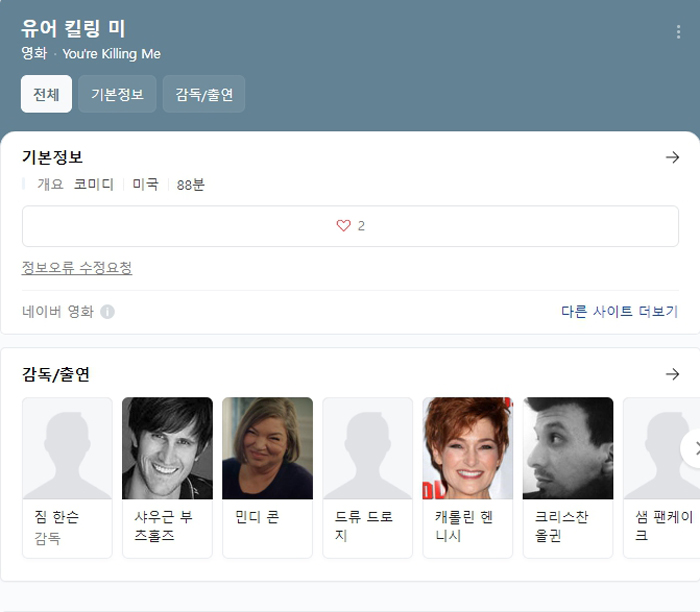Open 캐롤린 헨니시 actor photo
This screenshot has height=612, width=700.
click(x=467, y=449)
